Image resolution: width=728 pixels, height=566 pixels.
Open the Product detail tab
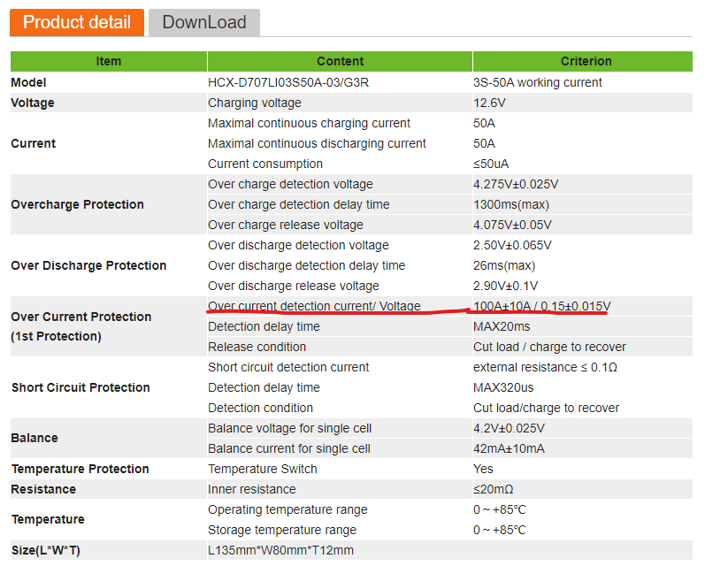(77, 22)
